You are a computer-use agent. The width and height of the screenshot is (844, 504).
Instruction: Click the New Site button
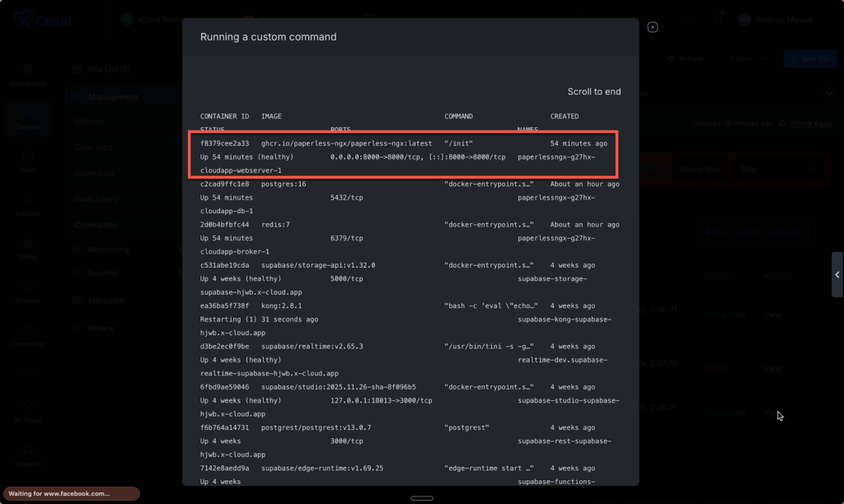pos(810,58)
